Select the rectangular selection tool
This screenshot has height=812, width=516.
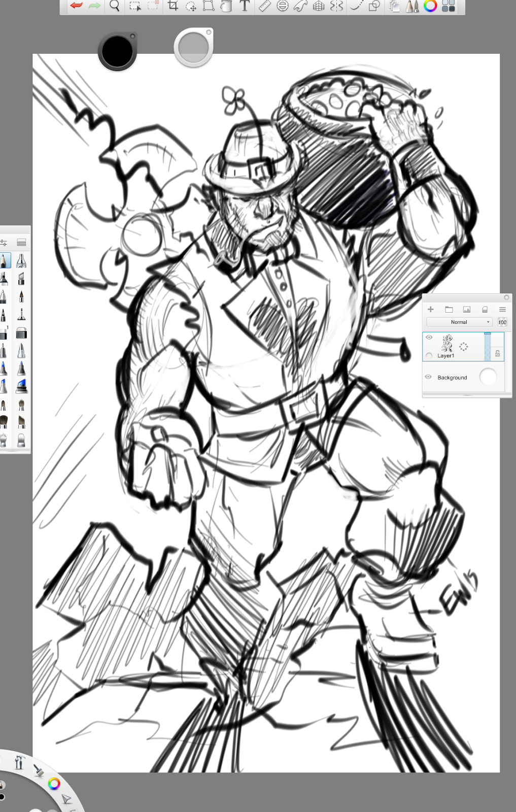[134, 6]
